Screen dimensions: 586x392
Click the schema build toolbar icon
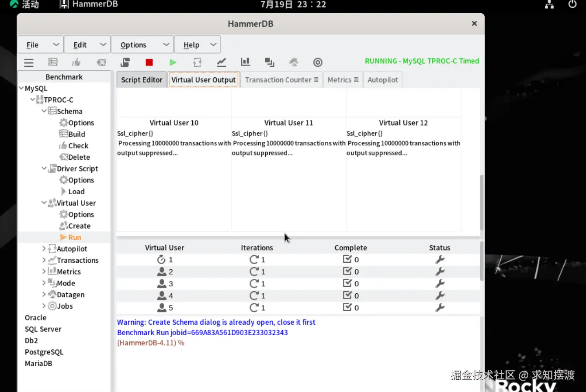click(x=53, y=62)
